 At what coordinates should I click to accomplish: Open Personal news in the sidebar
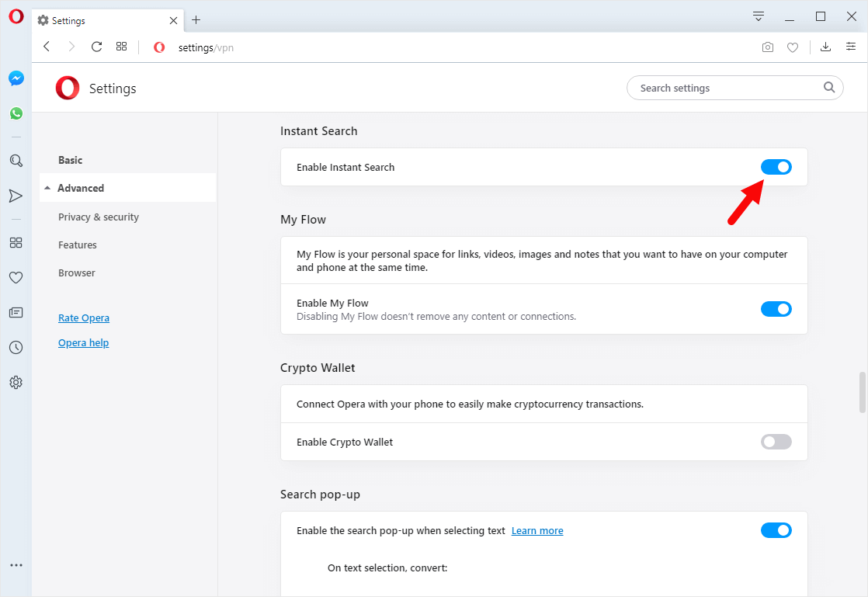pyautogui.click(x=16, y=313)
